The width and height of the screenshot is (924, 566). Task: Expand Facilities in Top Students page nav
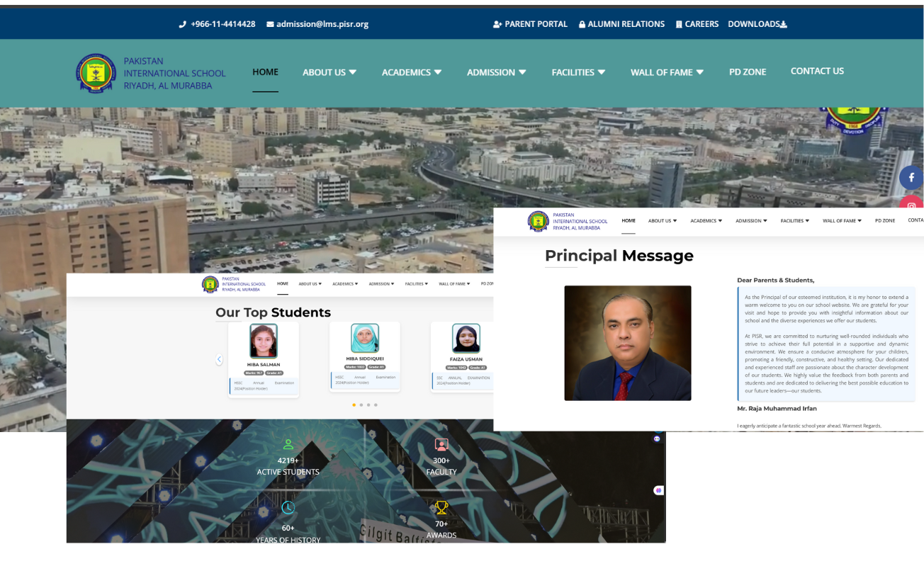tap(416, 284)
